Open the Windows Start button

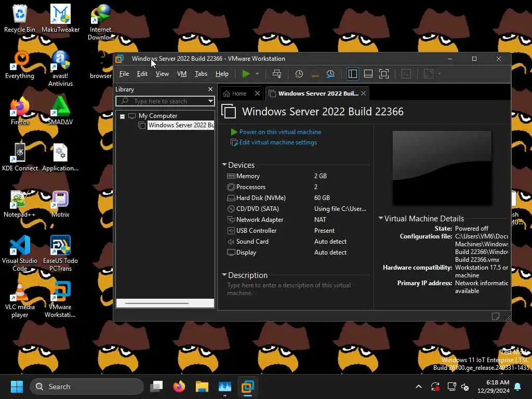pyautogui.click(x=17, y=387)
